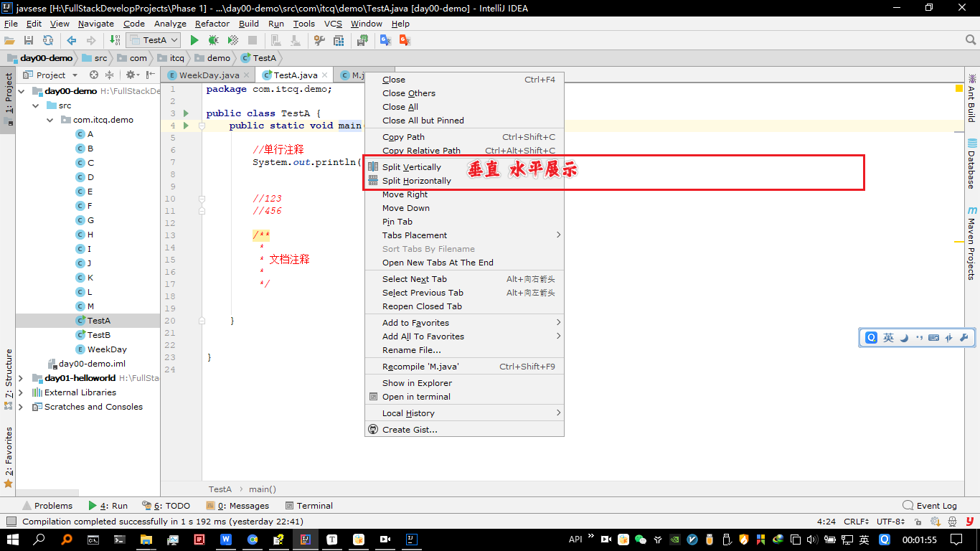Open 7: Structure side tab
This screenshot has height=551, width=980.
(x=9, y=379)
